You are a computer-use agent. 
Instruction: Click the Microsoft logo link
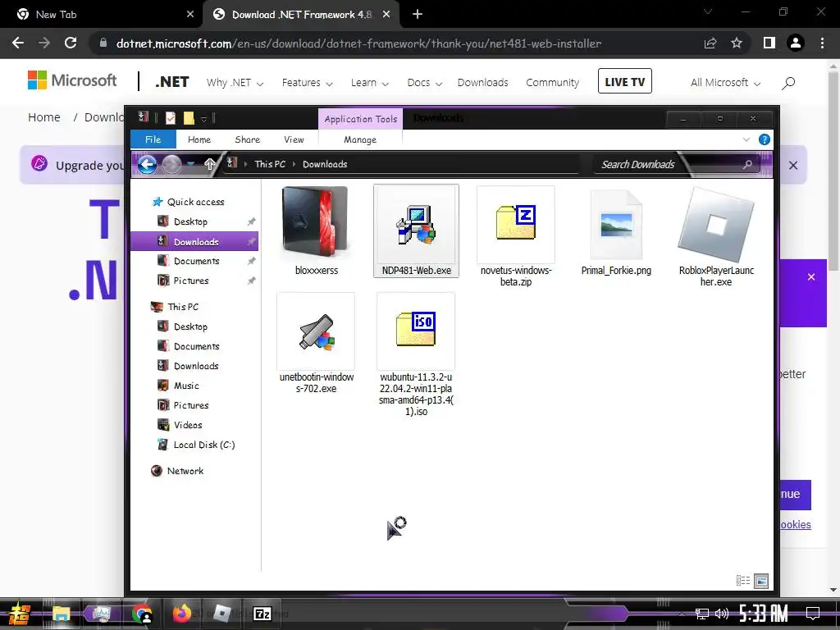click(72, 81)
